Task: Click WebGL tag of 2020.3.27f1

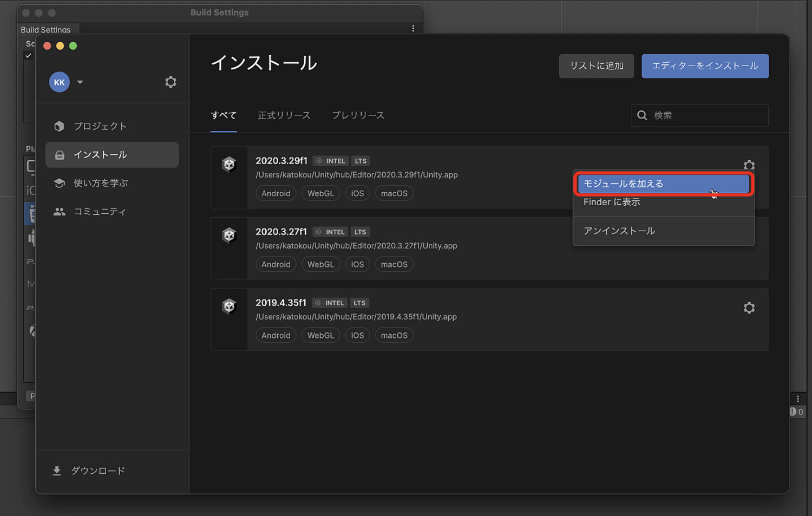Action: point(320,264)
